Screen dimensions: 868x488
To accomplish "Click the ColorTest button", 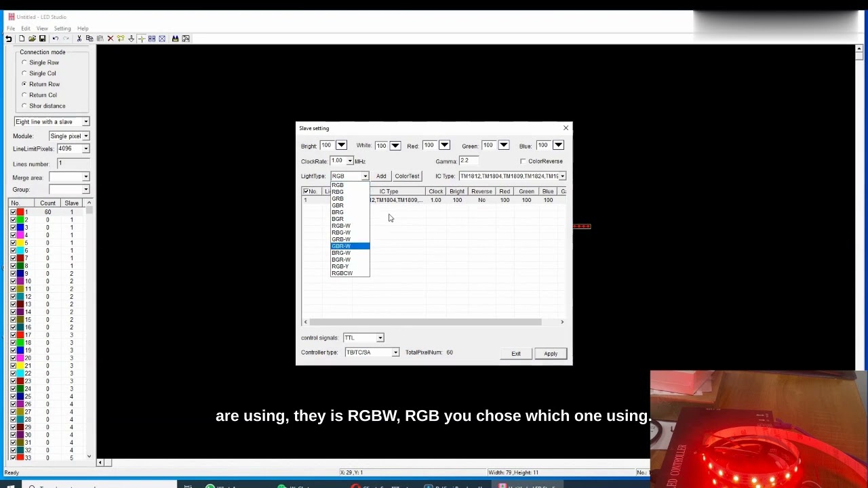I will click(407, 176).
